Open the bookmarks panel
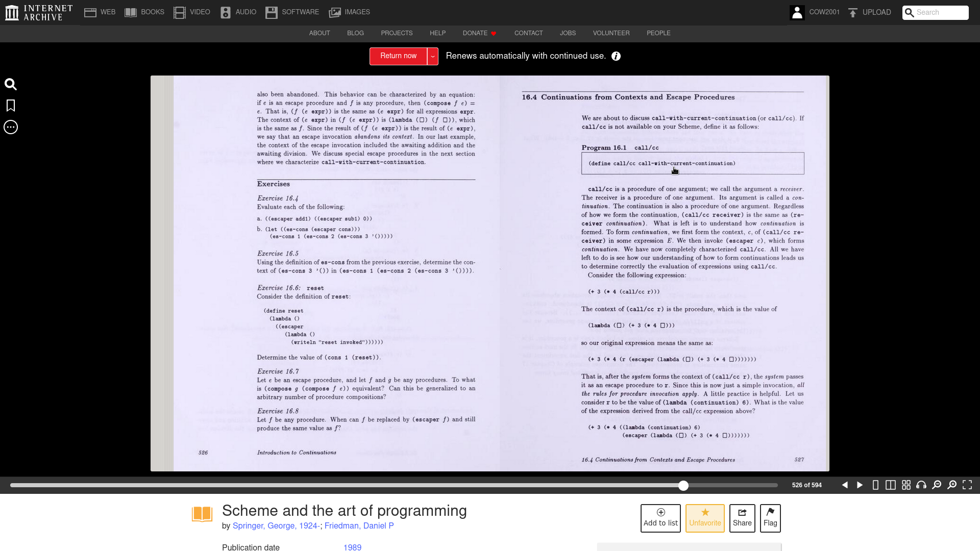The width and height of the screenshot is (980, 551). (11, 106)
